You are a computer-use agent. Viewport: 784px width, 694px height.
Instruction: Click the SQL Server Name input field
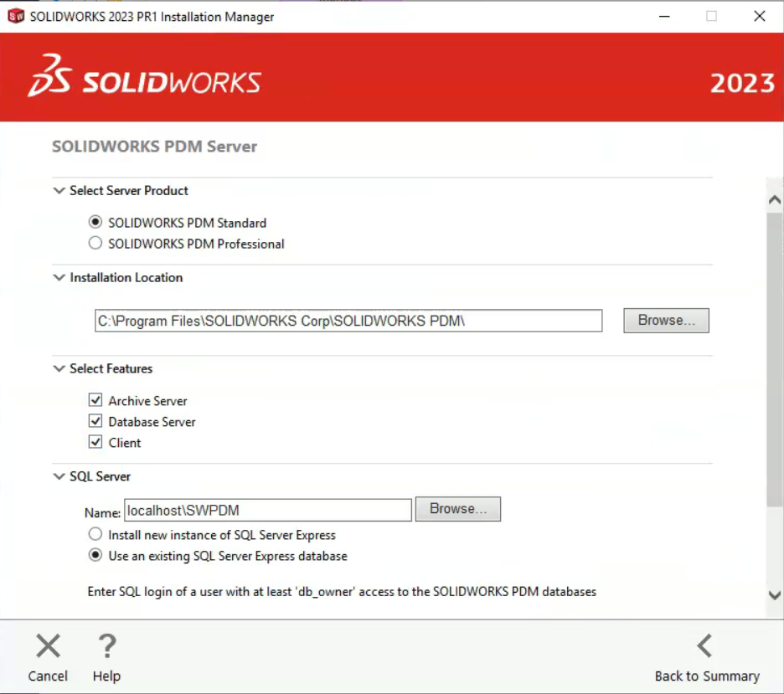[268, 510]
